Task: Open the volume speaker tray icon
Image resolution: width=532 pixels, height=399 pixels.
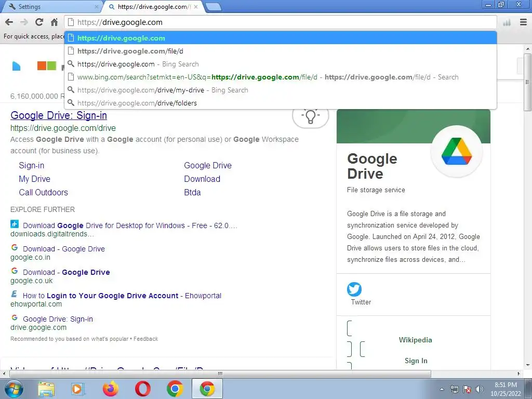Action: click(480, 389)
